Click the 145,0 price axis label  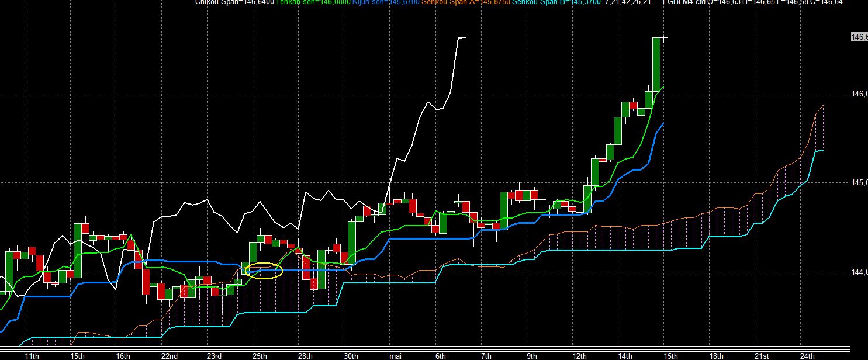point(860,182)
